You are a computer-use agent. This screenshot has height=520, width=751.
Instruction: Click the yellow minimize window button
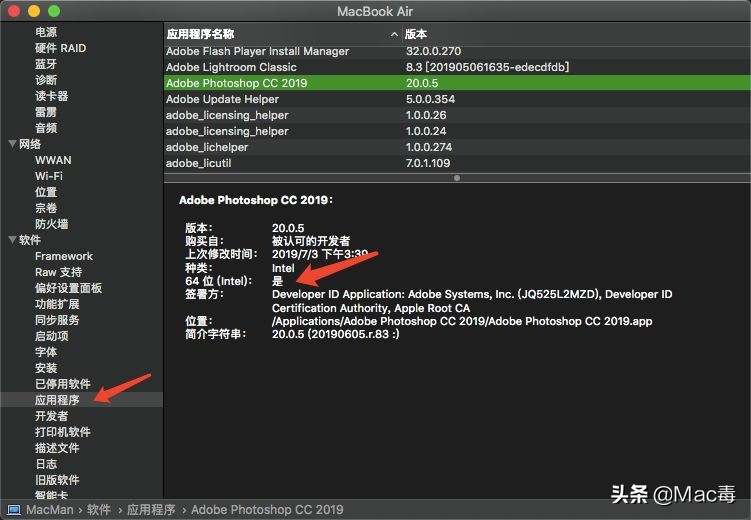click(x=34, y=11)
